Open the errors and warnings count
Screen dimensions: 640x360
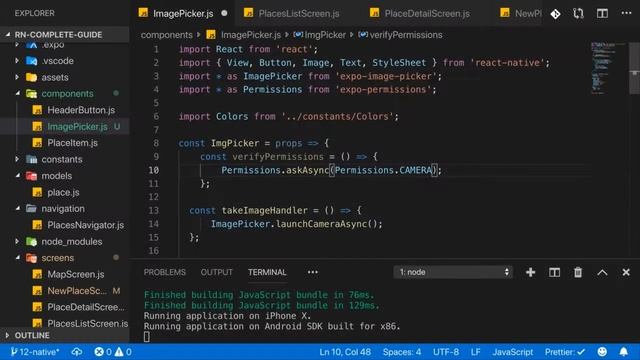pos(113,352)
